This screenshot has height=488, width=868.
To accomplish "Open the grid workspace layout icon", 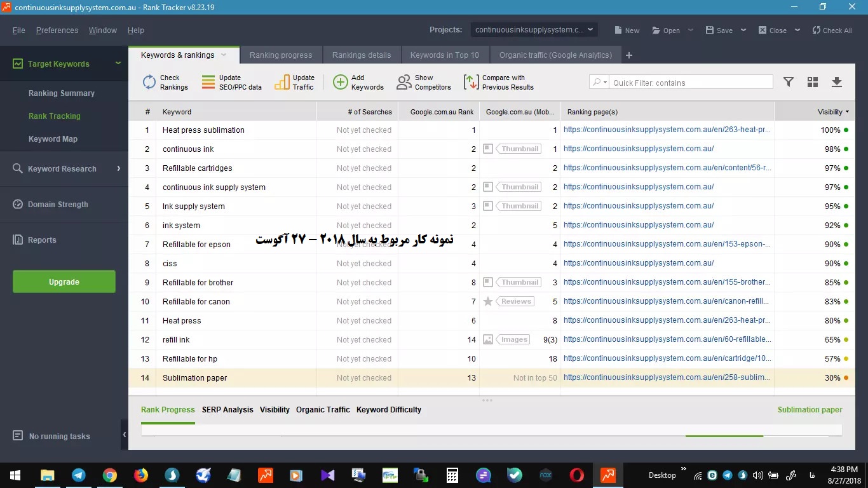I will point(813,82).
